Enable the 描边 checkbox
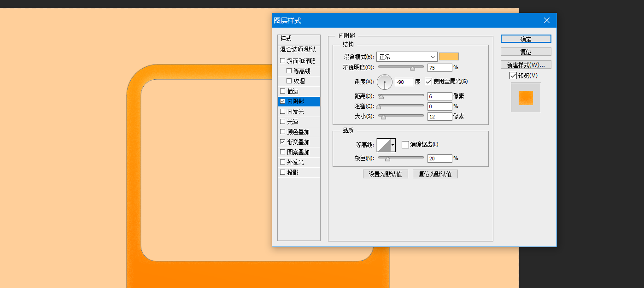 point(283,91)
